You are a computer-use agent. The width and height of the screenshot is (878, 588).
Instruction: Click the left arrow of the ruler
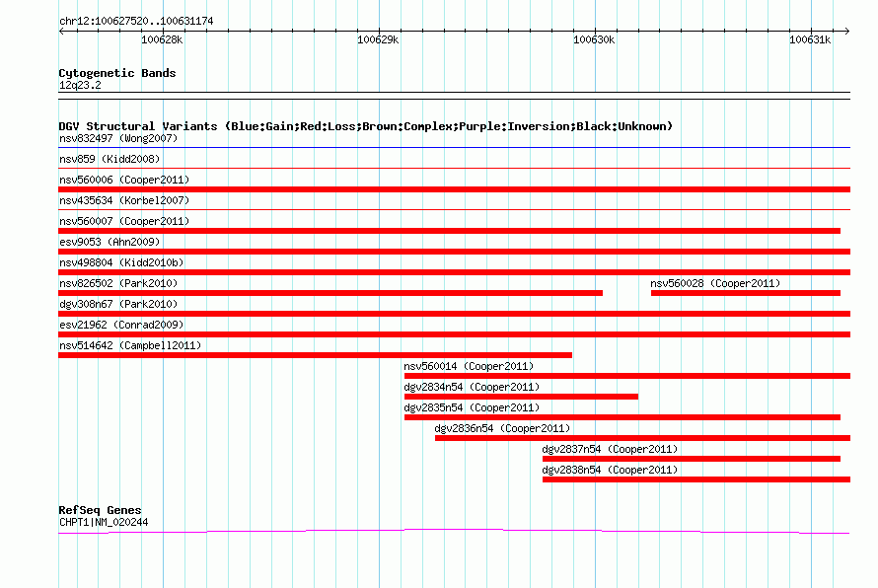(61, 32)
